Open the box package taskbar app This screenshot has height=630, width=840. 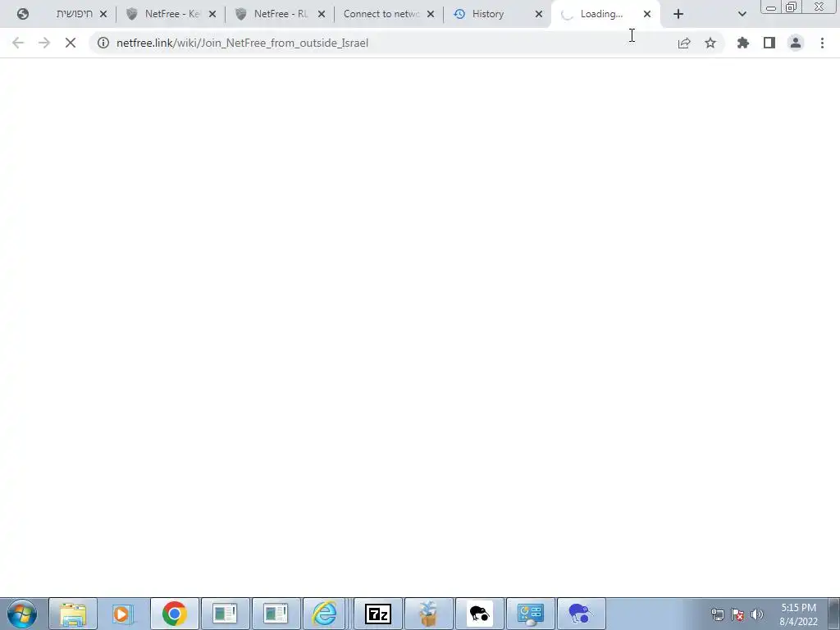point(428,614)
